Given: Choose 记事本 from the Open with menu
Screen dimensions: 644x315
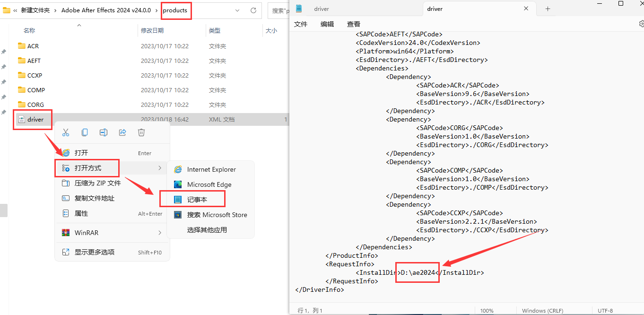Looking at the screenshot, I should 197,199.
